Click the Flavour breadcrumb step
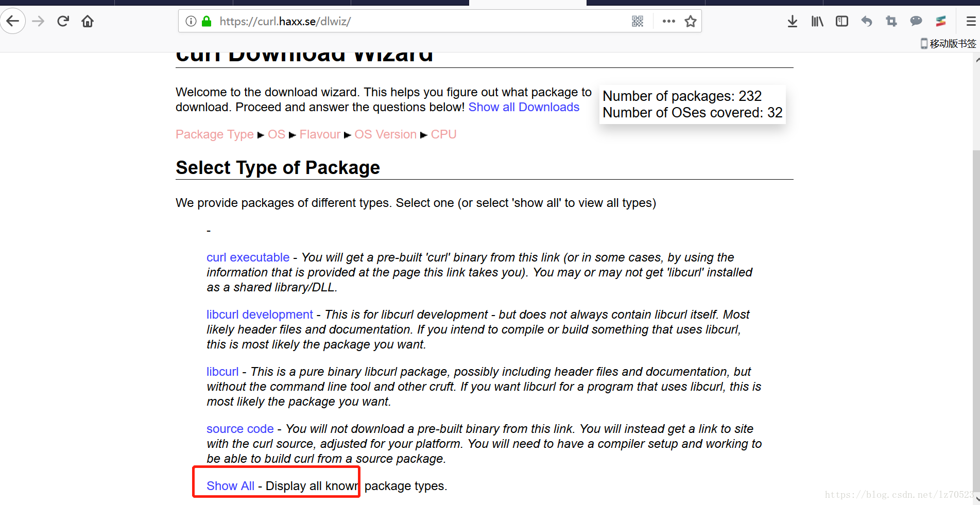Viewport: 980px width, 505px height. 320,134
